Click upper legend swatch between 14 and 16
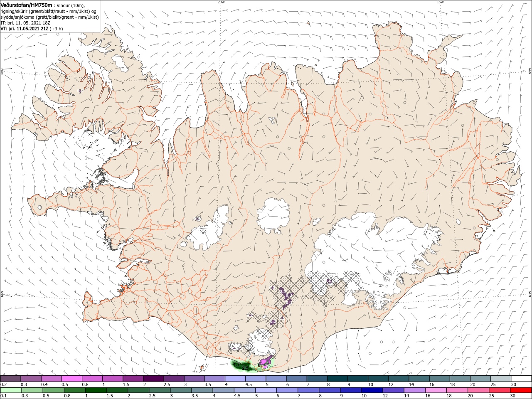 (x=419, y=379)
